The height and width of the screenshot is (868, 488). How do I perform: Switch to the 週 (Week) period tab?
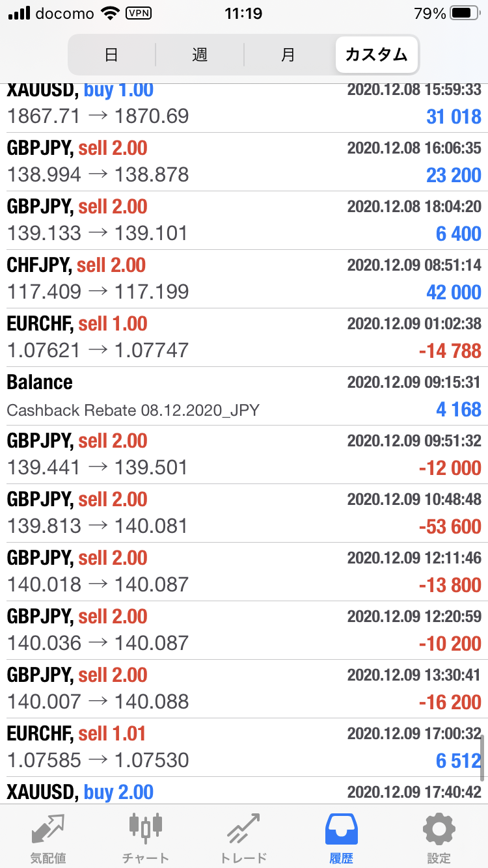(200, 55)
